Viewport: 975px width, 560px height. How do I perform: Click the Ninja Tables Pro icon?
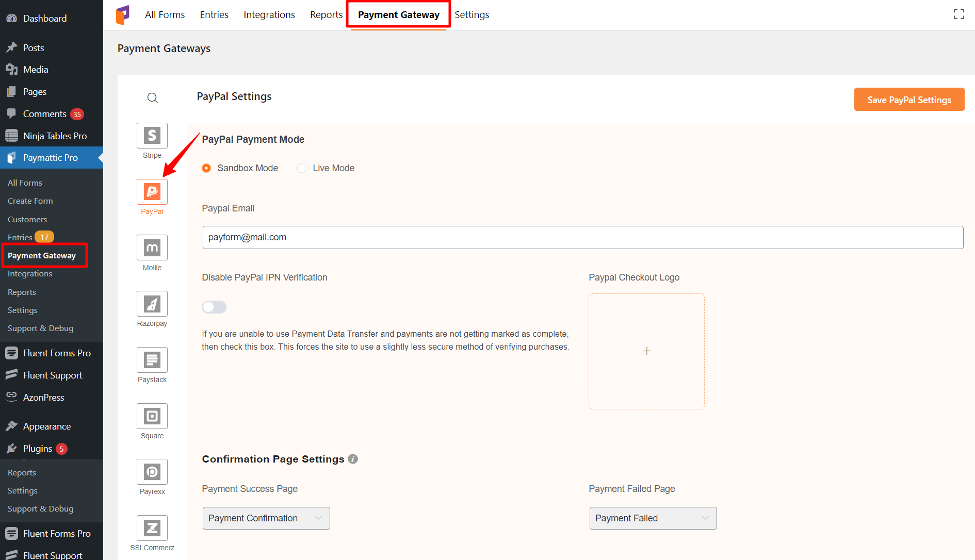(x=11, y=136)
